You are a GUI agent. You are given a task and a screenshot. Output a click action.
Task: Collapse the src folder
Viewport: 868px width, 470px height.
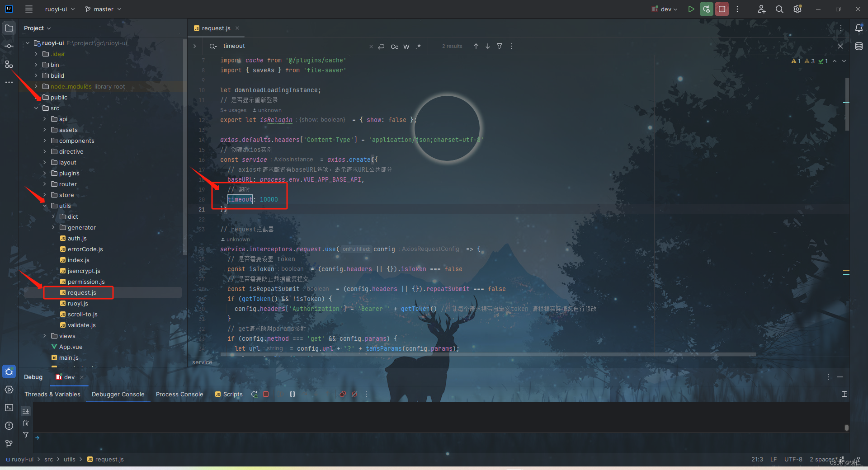tap(36, 108)
